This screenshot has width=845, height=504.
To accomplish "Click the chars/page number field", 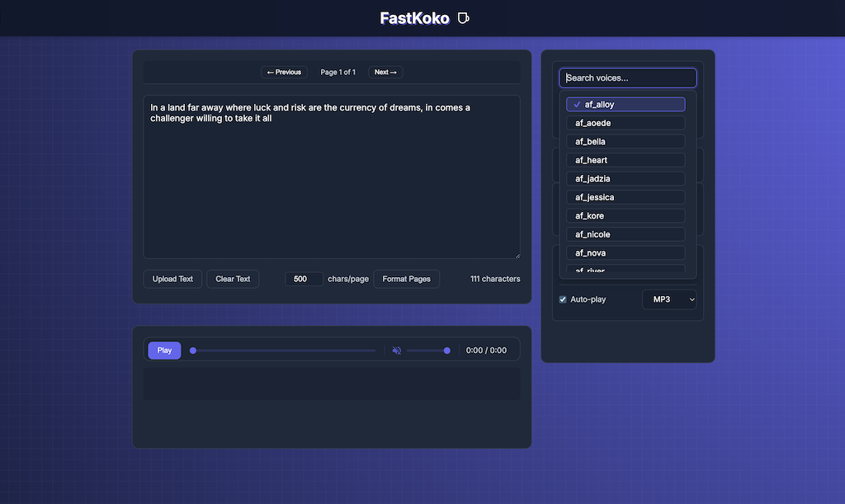I will 304,279.
